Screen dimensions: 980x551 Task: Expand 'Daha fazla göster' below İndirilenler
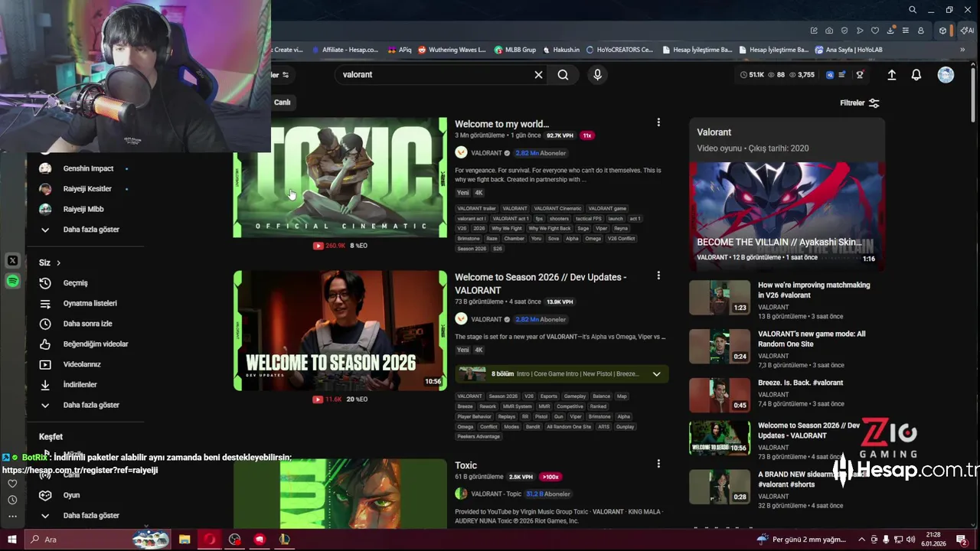[90, 405]
